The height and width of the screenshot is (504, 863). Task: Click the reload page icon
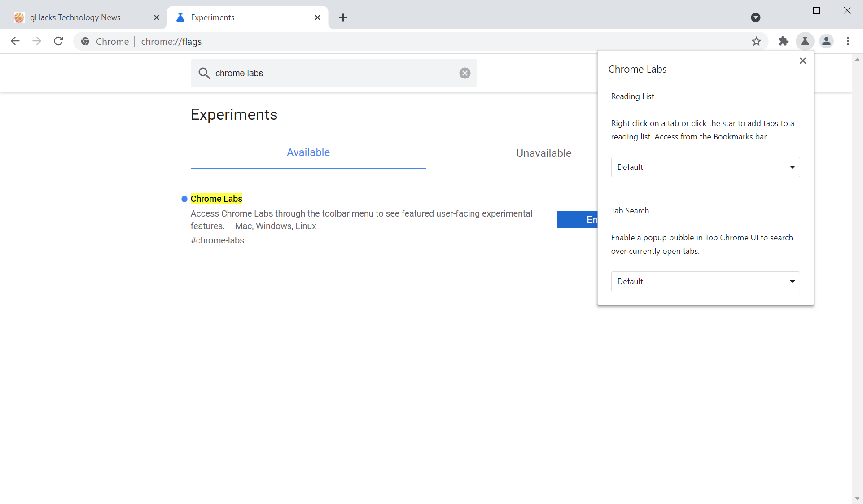point(58,41)
